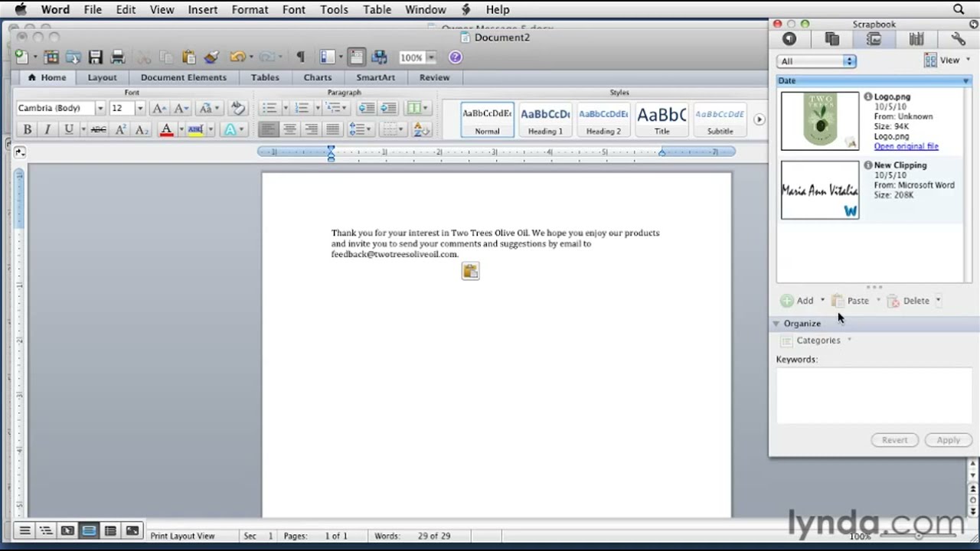The width and height of the screenshot is (980, 551).
Task: Toggle Underline formatting
Action: 68,129
